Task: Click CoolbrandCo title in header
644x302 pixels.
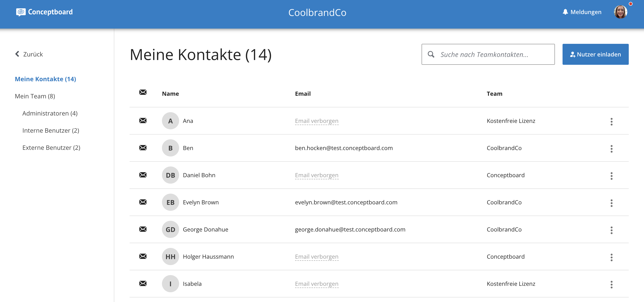Action: pyautogui.click(x=317, y=12)
